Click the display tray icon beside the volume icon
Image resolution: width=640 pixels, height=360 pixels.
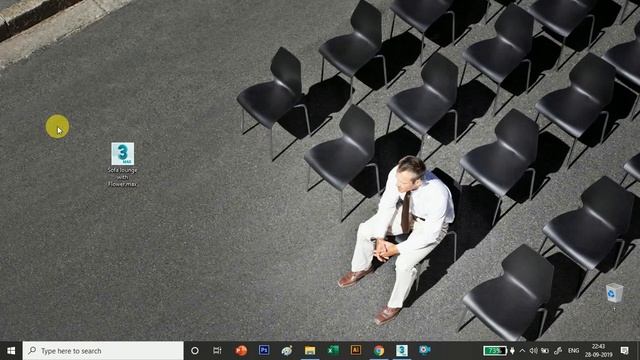(545, 351)
